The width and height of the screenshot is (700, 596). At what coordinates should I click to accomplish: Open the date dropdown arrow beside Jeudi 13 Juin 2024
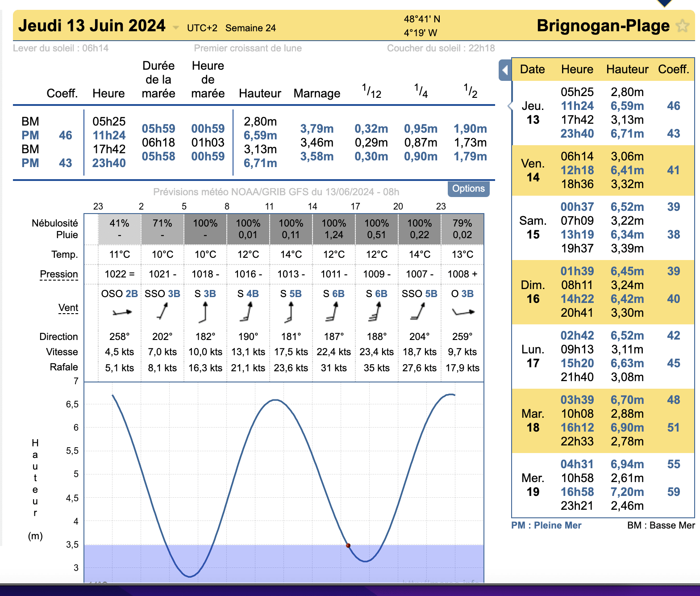[x=176, y=28]
